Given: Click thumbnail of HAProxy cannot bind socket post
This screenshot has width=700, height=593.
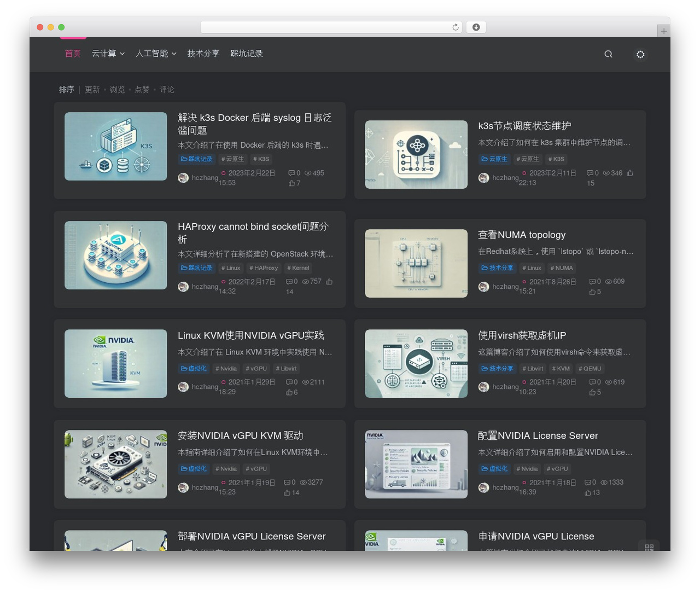Looking at the screenshot, I should pos(116,255).
